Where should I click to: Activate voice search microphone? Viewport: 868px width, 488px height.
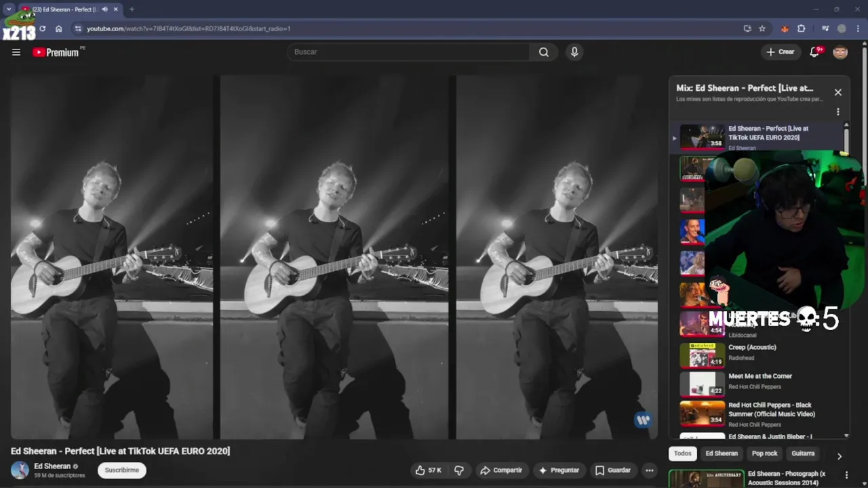coord(574,52)
